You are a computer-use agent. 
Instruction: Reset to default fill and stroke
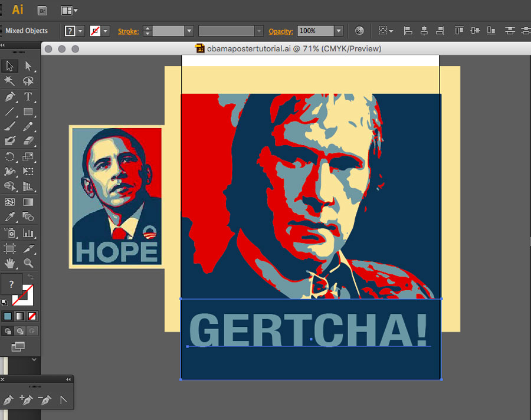(x=4, y=302)
